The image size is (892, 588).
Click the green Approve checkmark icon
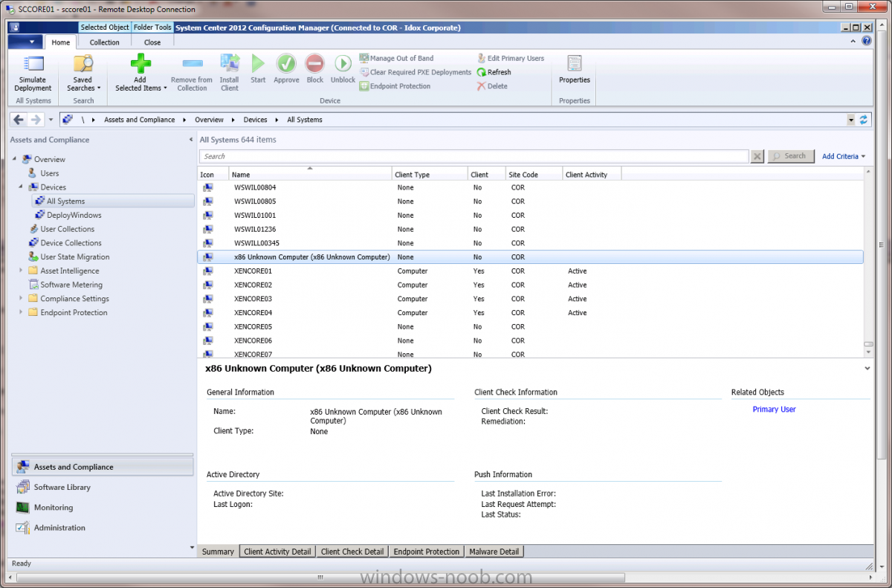click(x=286, y=63)
